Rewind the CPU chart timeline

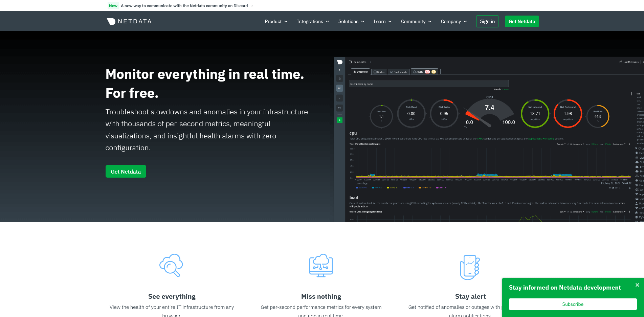[610, 188]
